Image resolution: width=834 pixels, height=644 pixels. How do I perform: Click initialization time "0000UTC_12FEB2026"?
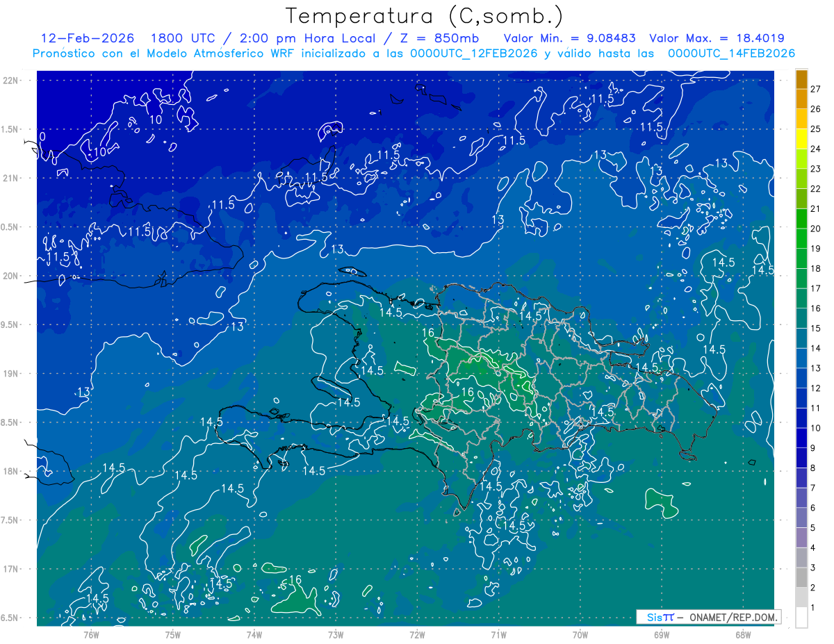point(474,53)
